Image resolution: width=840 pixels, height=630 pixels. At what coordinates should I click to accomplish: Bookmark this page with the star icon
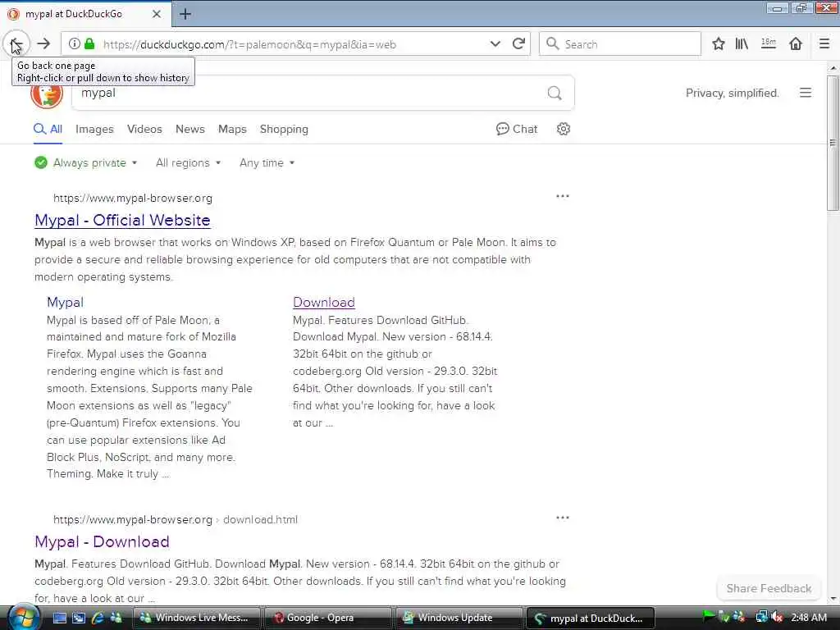point(719,44)
